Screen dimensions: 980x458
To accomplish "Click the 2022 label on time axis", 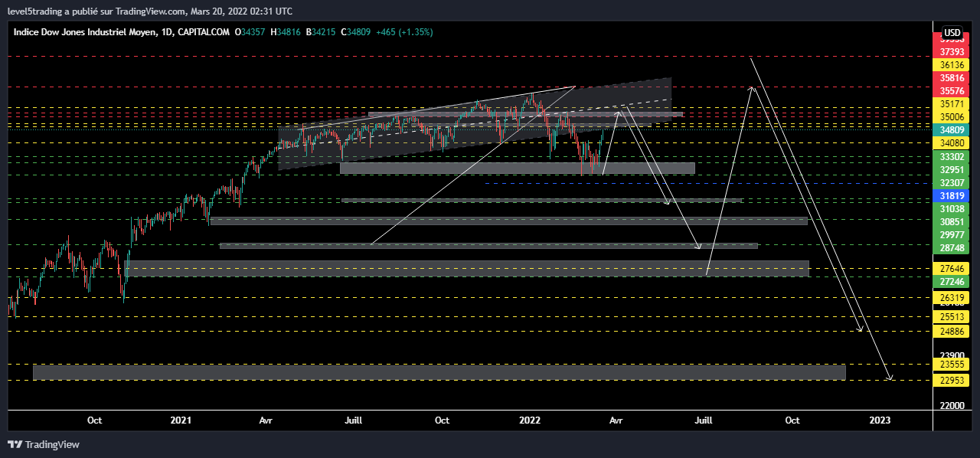I will [530, 420].
